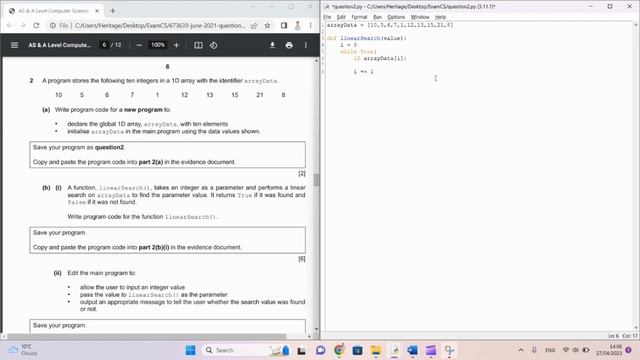
Task: Zoom out the PDF document
Action: 139,45
